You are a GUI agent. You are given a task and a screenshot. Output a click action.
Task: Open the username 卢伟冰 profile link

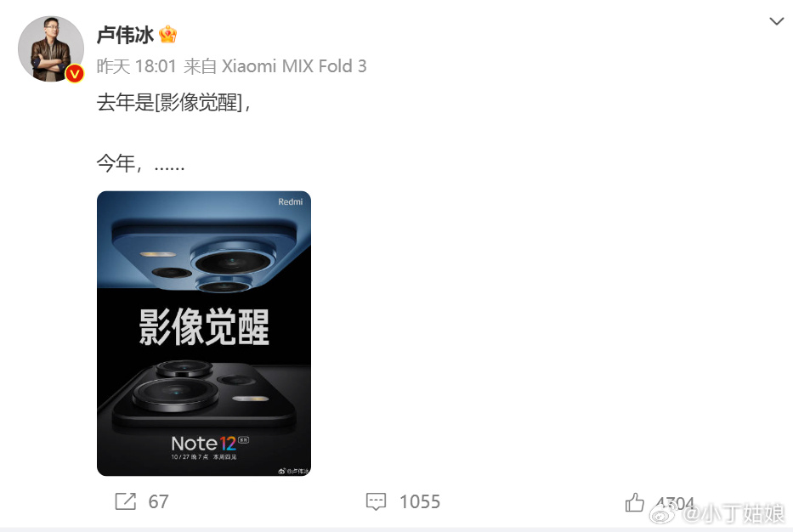pyautogui.click(x=126, y=35)
